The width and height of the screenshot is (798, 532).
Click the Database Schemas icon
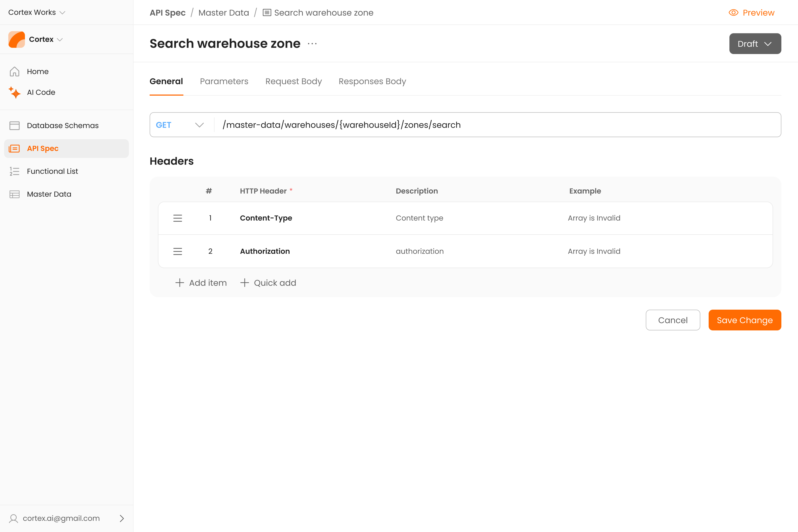[14, 125]
